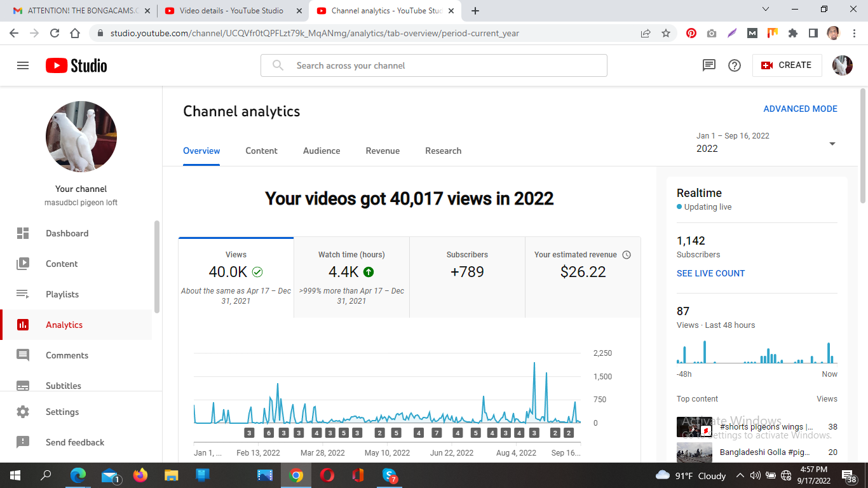Image resolution: width=868 pixels, height=488 pixels.
Task: Switch to the Research analytics tab
Action: (x=443, y=151)
